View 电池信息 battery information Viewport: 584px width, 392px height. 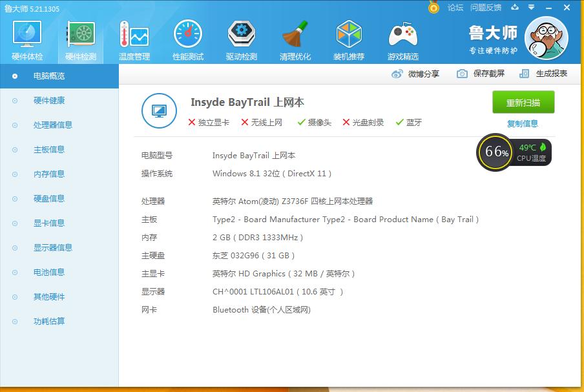(x=48, y=273)
